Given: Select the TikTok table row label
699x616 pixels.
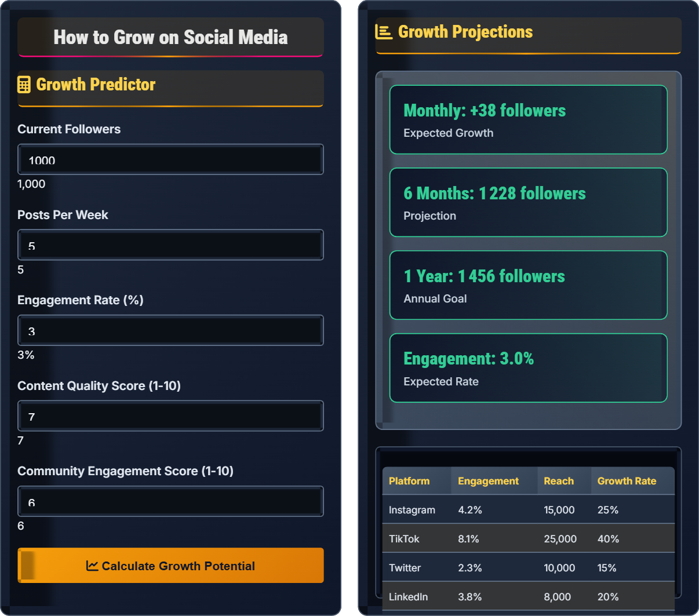Looking at the screenshot, I should click(404, 539).
